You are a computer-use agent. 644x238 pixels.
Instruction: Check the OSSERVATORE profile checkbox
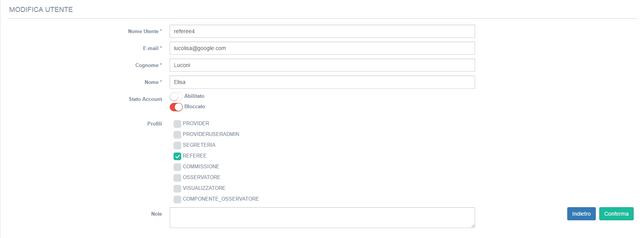click(177, 178)
